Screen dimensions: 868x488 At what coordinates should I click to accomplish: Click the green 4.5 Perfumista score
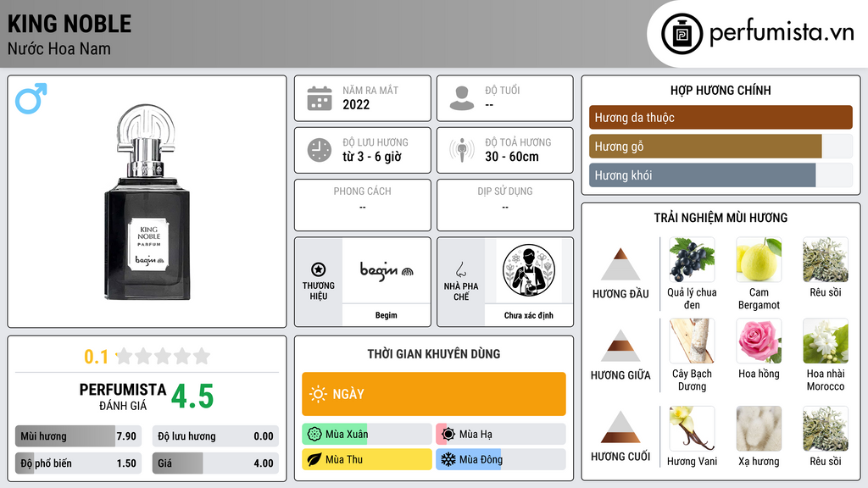point(192,396)
